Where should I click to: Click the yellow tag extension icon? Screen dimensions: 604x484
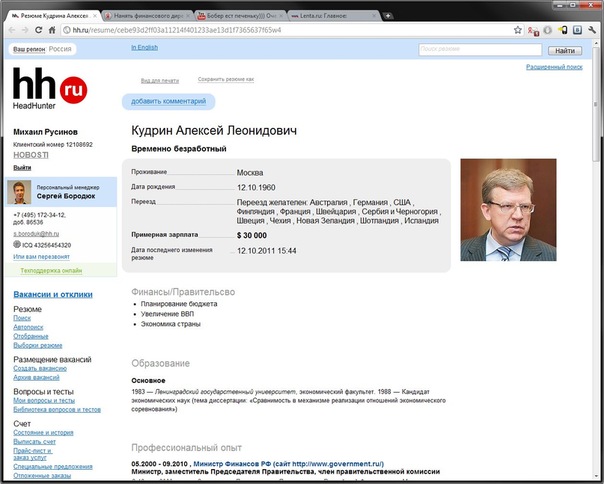(562, 30)
